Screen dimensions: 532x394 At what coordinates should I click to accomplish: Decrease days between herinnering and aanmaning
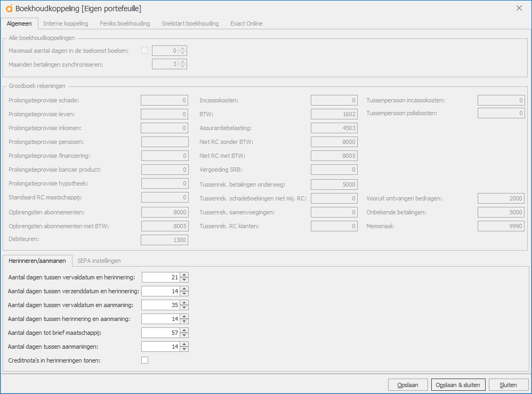pos(184,321)
